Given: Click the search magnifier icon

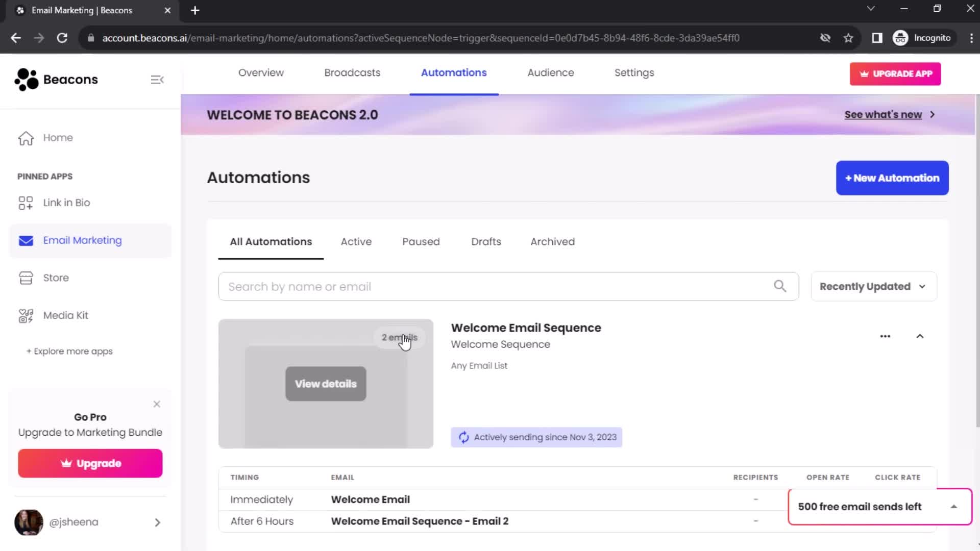Looking at the screenshot, I should [x=780, y=286].
